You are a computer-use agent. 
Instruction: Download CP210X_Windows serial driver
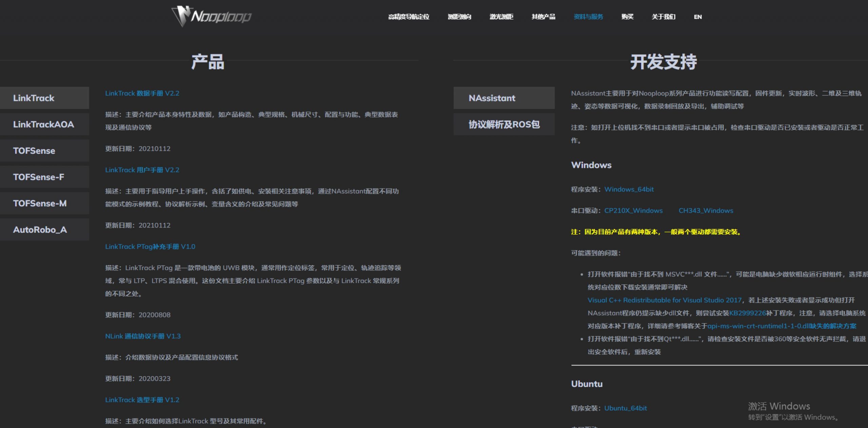tap(633, 210)
